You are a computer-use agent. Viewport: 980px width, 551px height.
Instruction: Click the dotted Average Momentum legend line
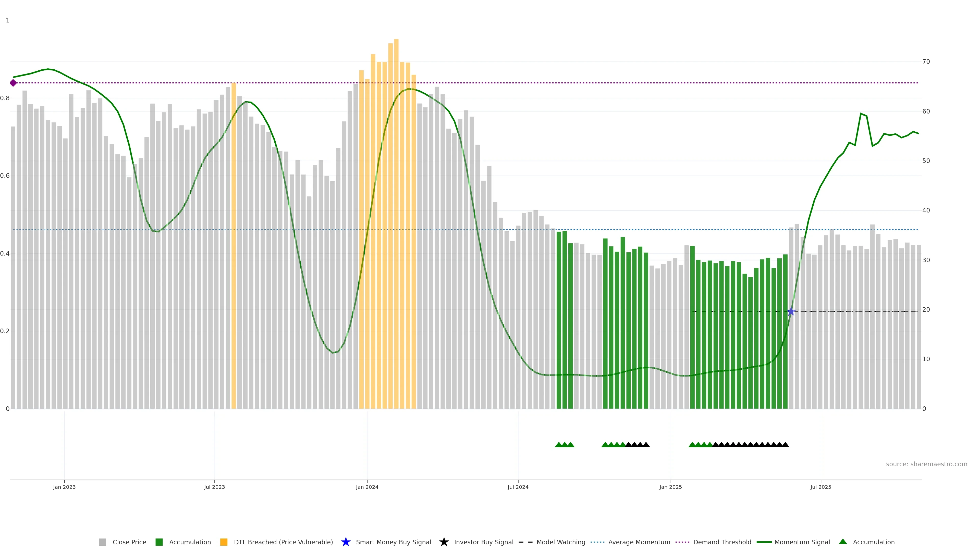tap(597, 542)
